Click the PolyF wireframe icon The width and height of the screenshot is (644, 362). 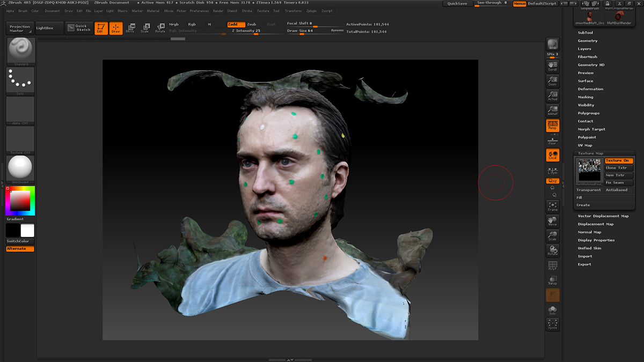point(552,265)
